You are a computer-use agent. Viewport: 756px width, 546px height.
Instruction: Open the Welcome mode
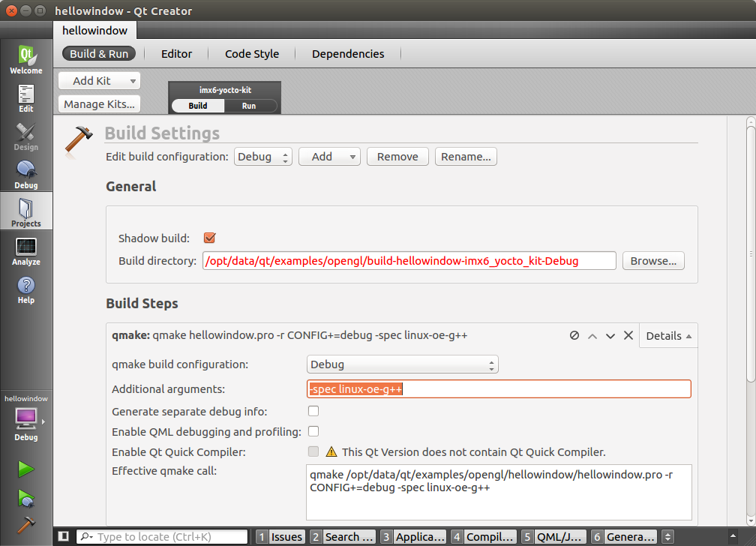(25, 60)
